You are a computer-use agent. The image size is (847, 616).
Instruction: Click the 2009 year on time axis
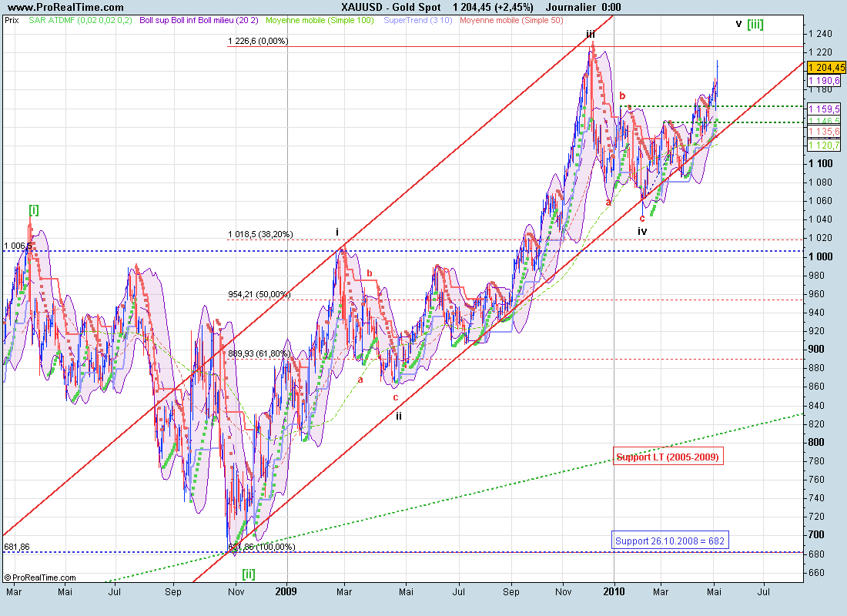[x=286, y=591]
